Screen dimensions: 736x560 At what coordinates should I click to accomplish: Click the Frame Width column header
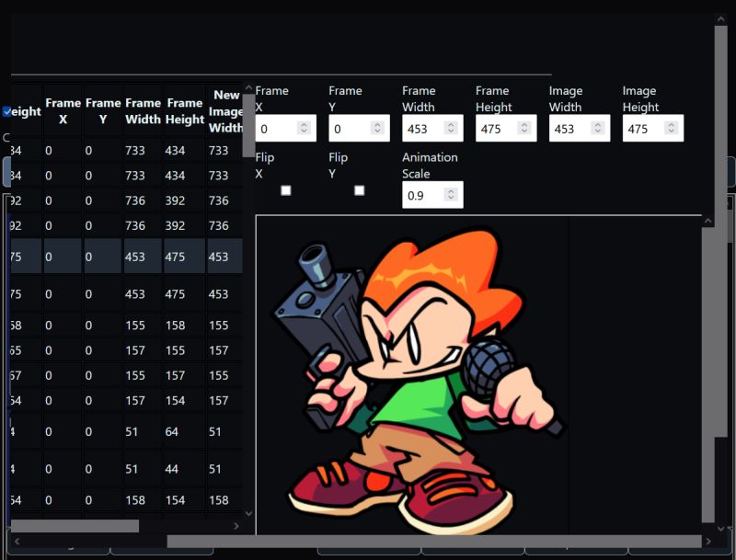143,110
